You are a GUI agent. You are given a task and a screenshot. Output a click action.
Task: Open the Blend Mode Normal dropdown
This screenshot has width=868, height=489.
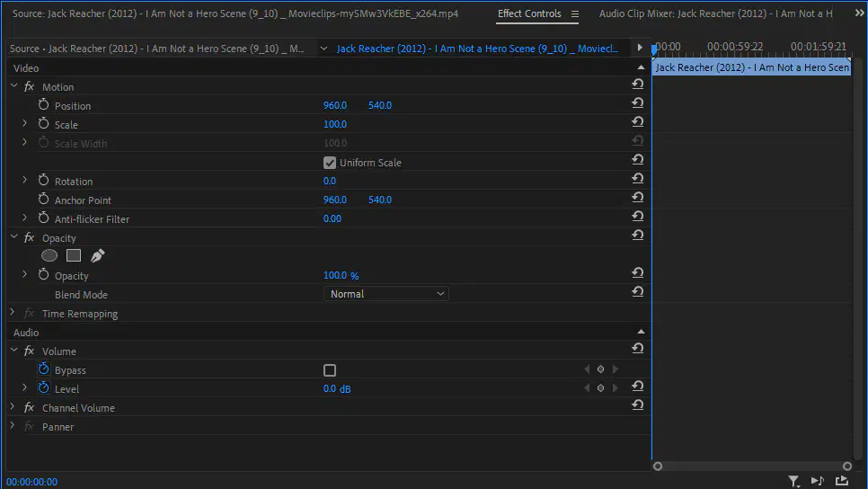(x=385, y=294)
